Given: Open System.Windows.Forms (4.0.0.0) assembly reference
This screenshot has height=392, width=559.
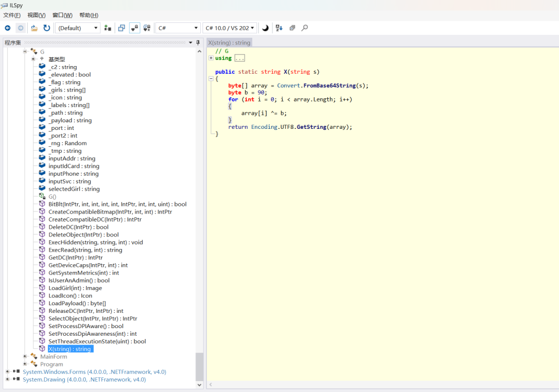Looking at the screenshot, I should tap(94, 372).
